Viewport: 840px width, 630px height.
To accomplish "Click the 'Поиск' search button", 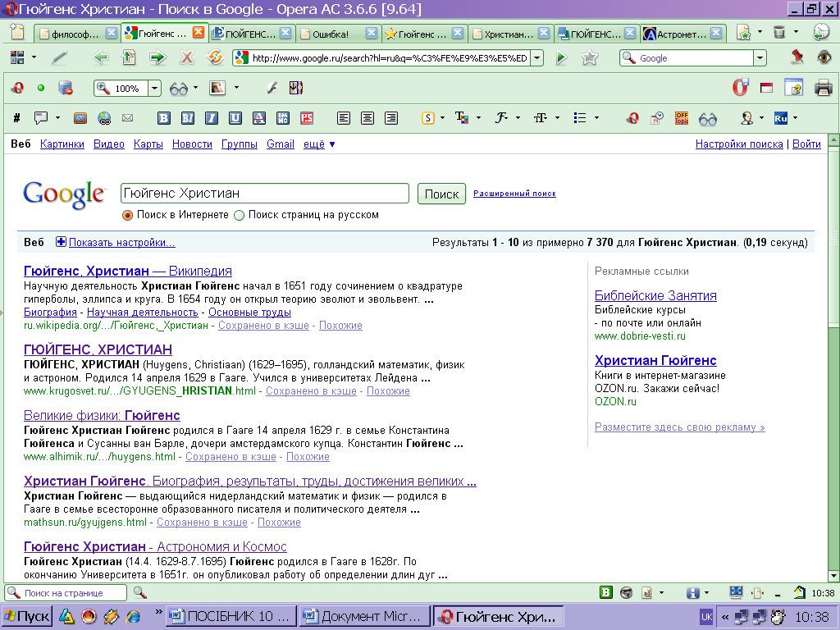I will pos(441,194).
